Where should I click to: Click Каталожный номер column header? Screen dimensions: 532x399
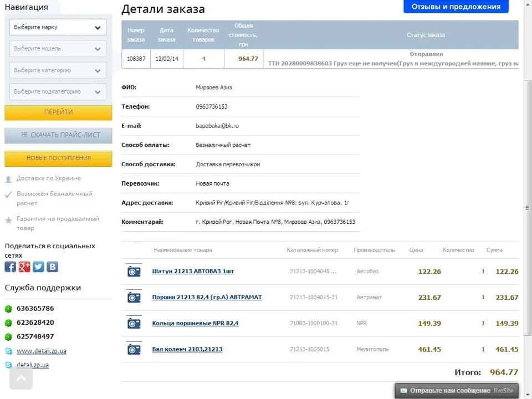coord(312,250)
